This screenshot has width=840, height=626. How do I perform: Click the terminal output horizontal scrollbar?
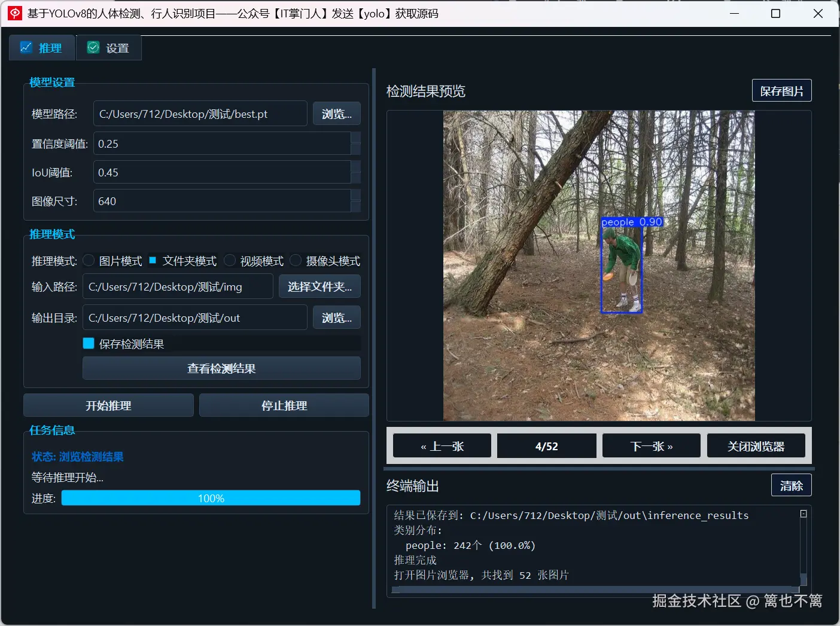[x=595, y=590]
